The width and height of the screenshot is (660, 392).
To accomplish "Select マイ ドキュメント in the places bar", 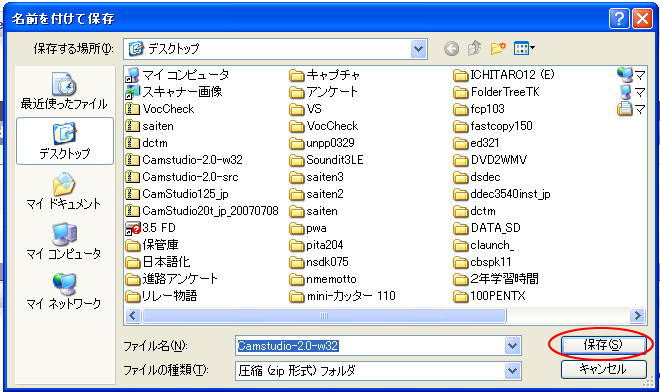I will 64,191.
